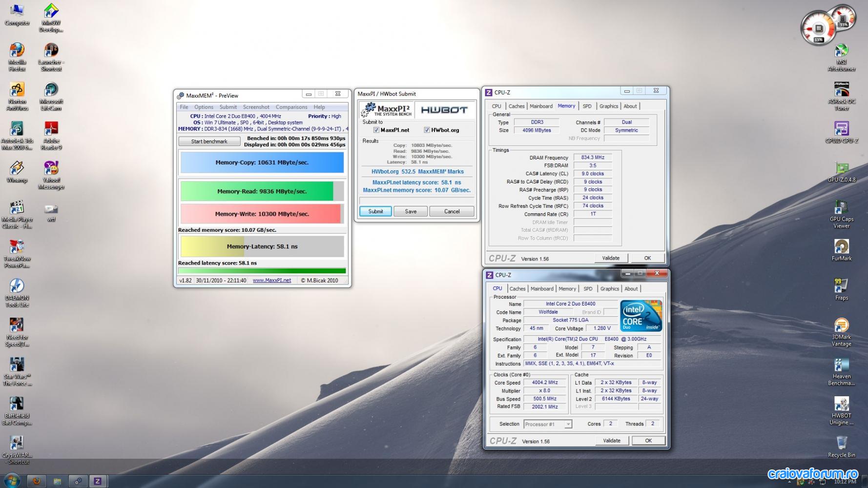This screenshot has height=488, width=868.
Task: Launch Battlefield Bad Company desktop icon
Action: click(17, 411)
